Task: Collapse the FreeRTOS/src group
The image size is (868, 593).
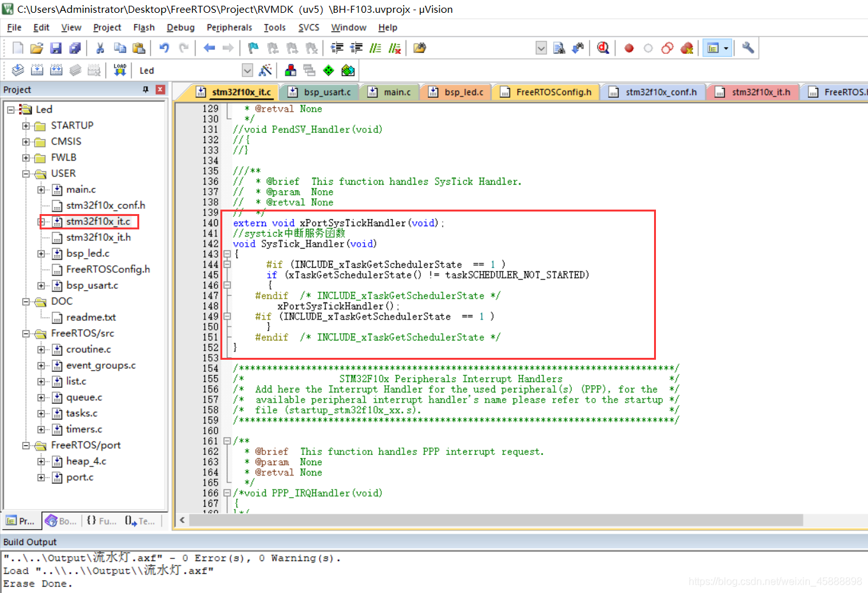Action: point(26,334)
